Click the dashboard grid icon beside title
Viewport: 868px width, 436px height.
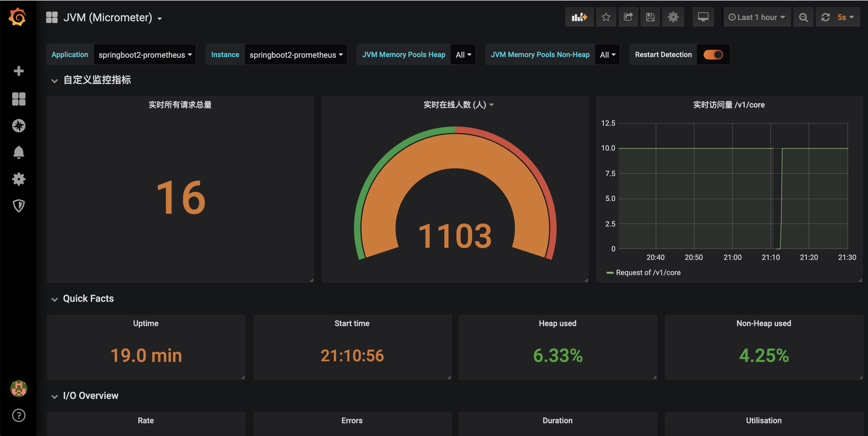point(52,18)
